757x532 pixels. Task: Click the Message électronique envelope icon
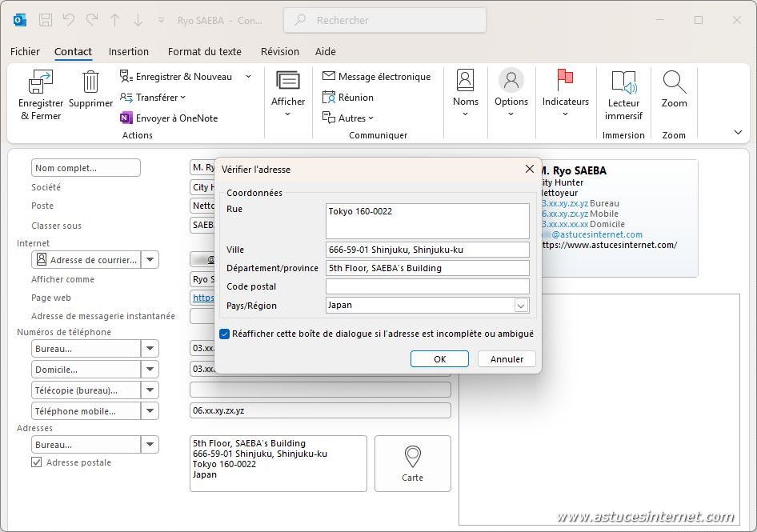[329, 76]
